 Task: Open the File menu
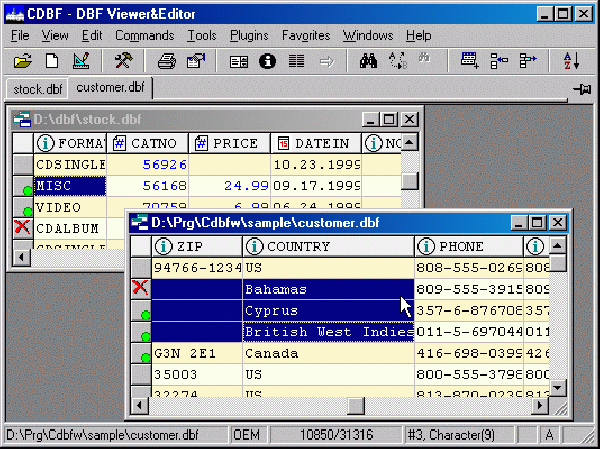tap(20, 36)
